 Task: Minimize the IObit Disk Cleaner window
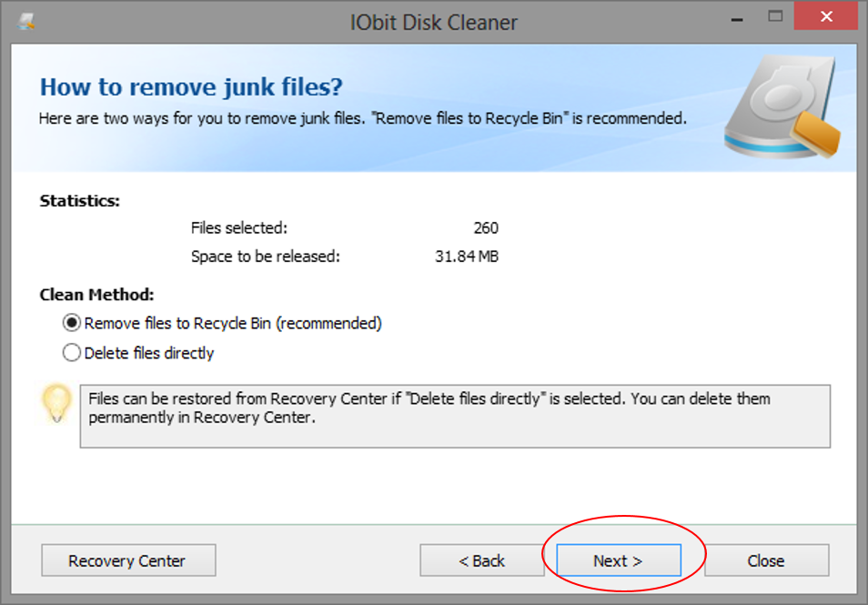737,19
